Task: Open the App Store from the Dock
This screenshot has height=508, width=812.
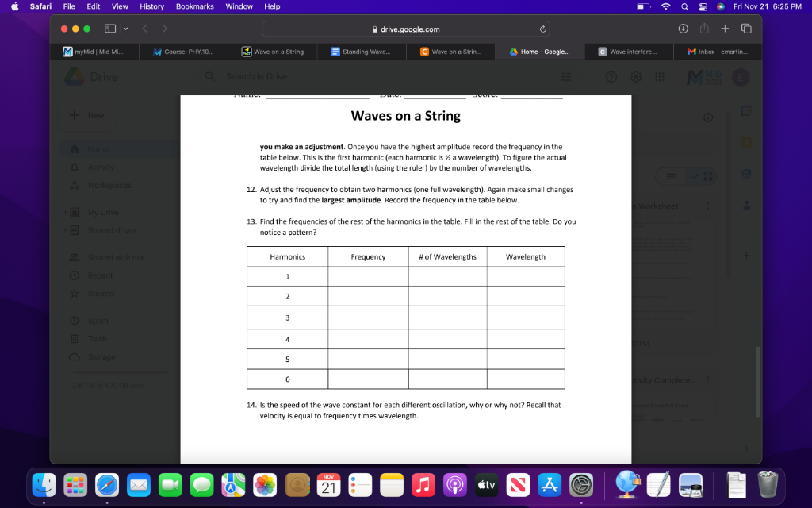Action: 550,486
